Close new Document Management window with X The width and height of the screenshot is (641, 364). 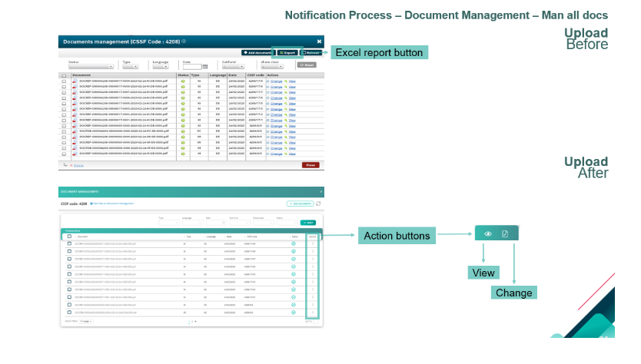[321, 192]
